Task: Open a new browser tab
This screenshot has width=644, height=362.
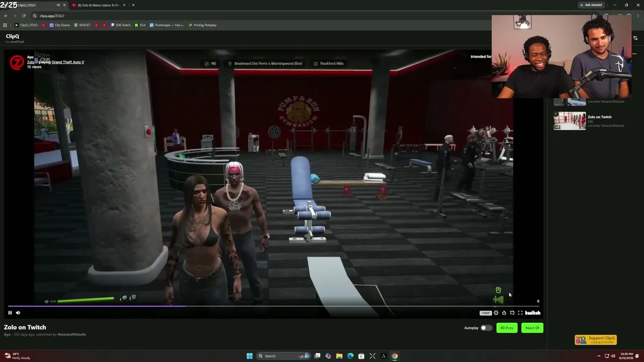Action: (x=133, y=5)
